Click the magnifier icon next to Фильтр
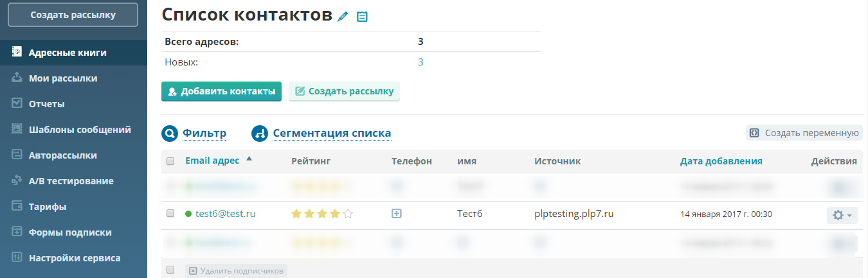Viewport: 868px width, 278px height. click(169, 134)
